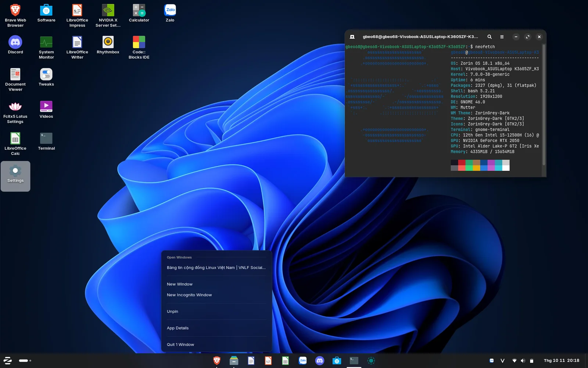Switch to the Bảng tin cộng đồng Linux window
This screenshot has height=368, width=588.
point(216,268)
